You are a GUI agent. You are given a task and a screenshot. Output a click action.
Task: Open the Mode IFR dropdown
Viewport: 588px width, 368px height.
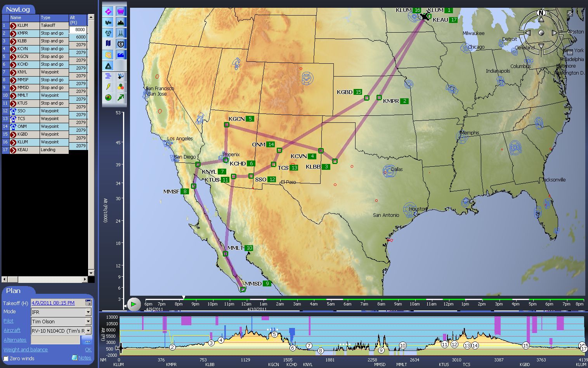[88, 312]
